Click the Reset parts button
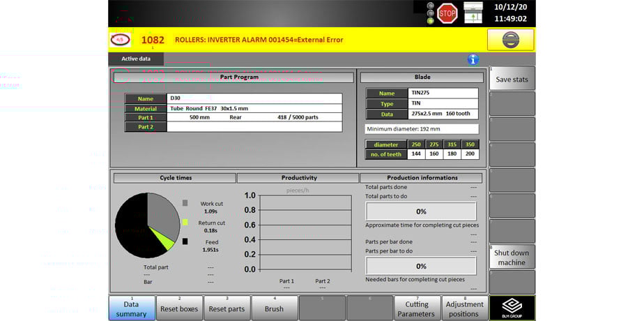Screen dimensions: 644x321 [x=227, y=308]
